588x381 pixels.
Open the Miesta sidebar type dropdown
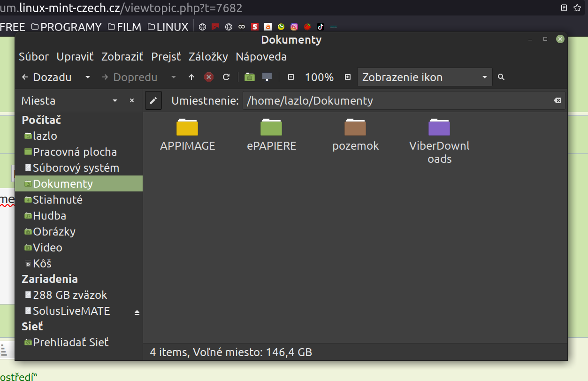click(115, 101)
